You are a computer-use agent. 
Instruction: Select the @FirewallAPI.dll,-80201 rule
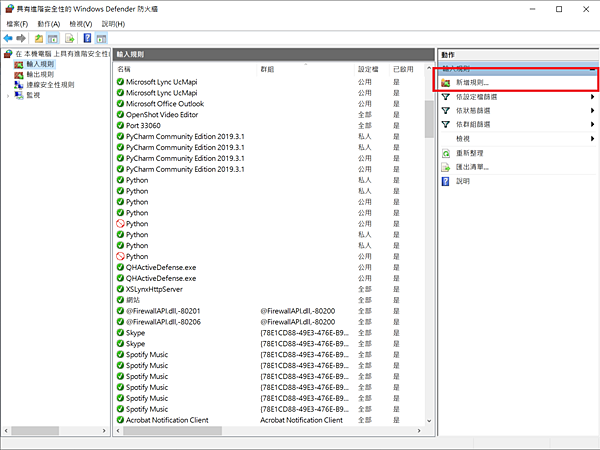(163, 311)
